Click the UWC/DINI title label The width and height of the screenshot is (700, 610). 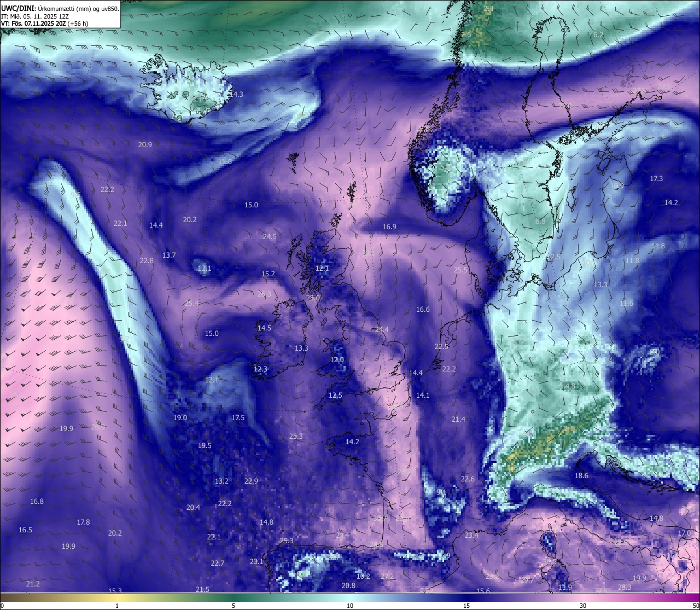18,9
